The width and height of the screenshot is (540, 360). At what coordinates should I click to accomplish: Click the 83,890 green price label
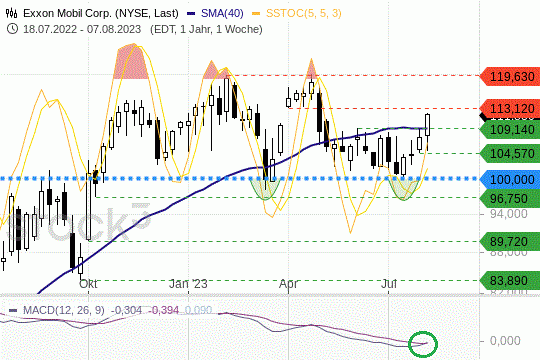(510, 281)
